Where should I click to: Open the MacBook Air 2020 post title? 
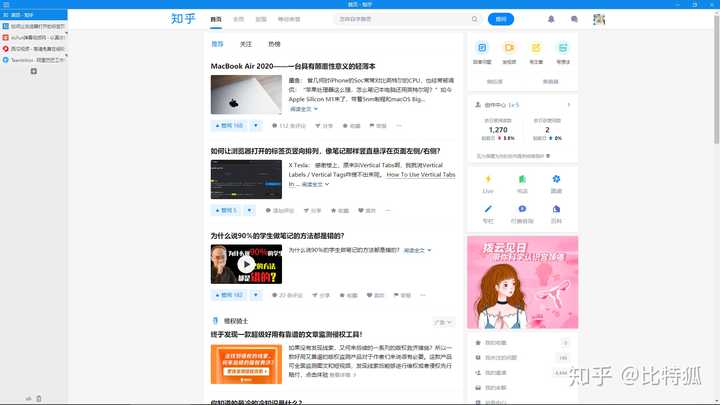pos(293,67)
